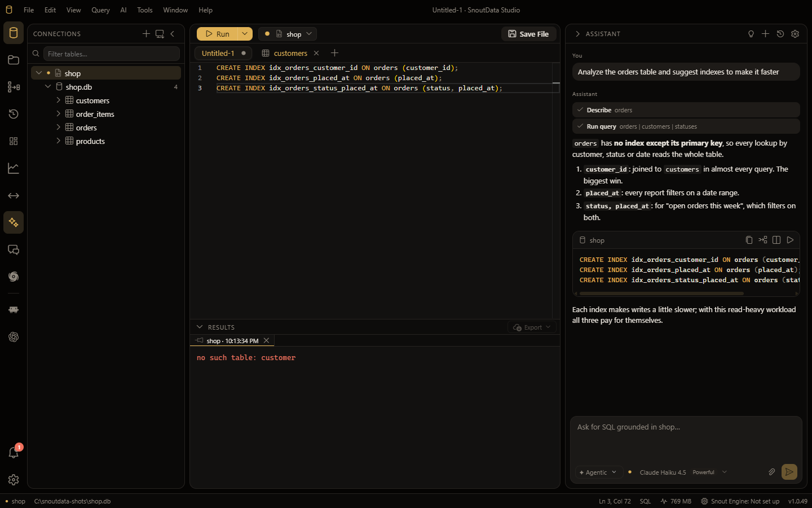Open the Connections database icon in sidebar
812x508 pixels.
pyautogui.click(x=14, y=33)
